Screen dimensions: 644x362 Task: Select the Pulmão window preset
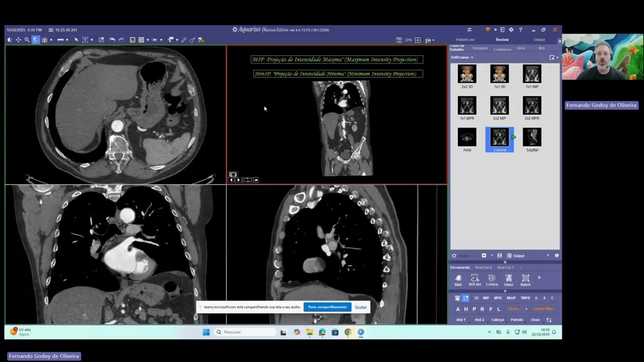(x=517, y=320)
